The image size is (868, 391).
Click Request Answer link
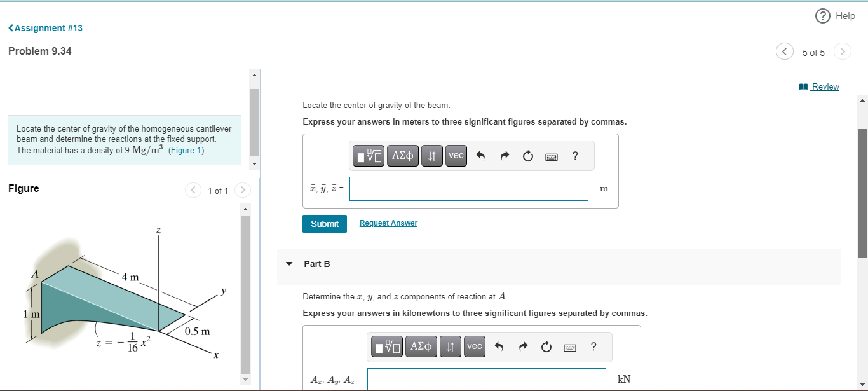[388, 223]
